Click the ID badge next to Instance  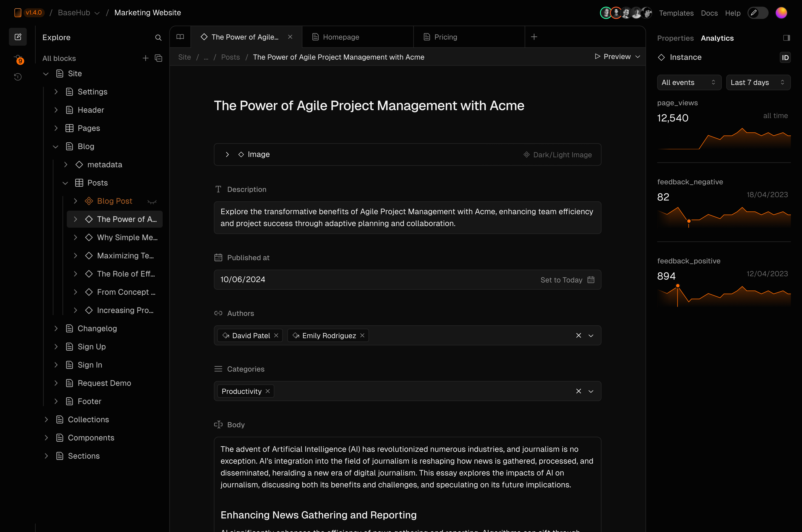point(785,57)
